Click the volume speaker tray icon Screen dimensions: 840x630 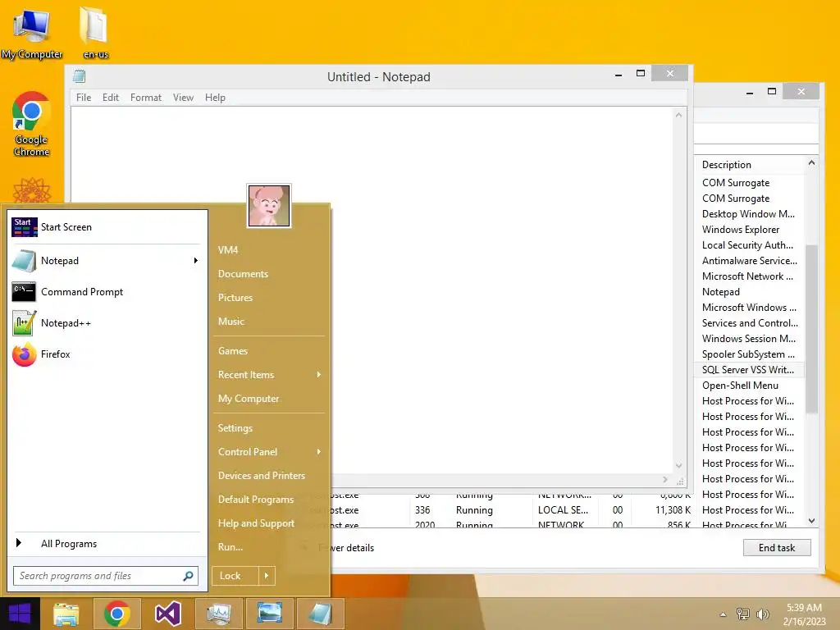click(x=762, y=614)
